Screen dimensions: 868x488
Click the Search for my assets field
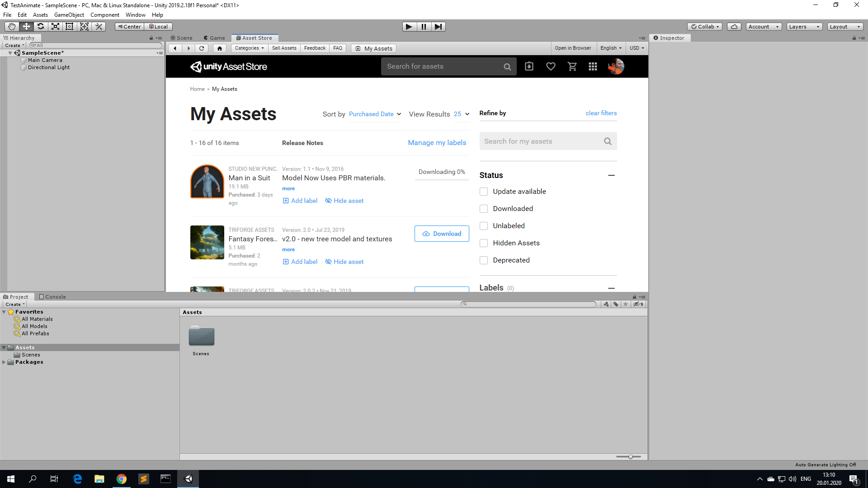(548, 141)
